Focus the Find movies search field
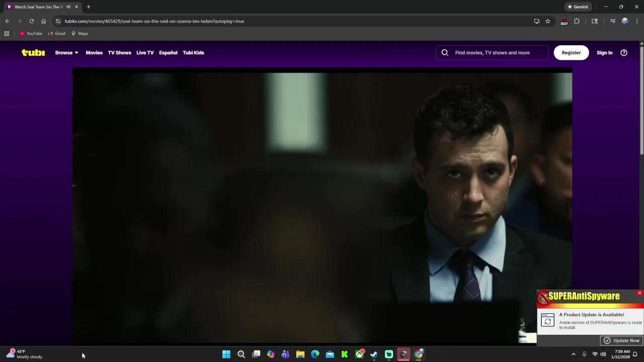The image size is (644, 362). [x=492, y=53]
